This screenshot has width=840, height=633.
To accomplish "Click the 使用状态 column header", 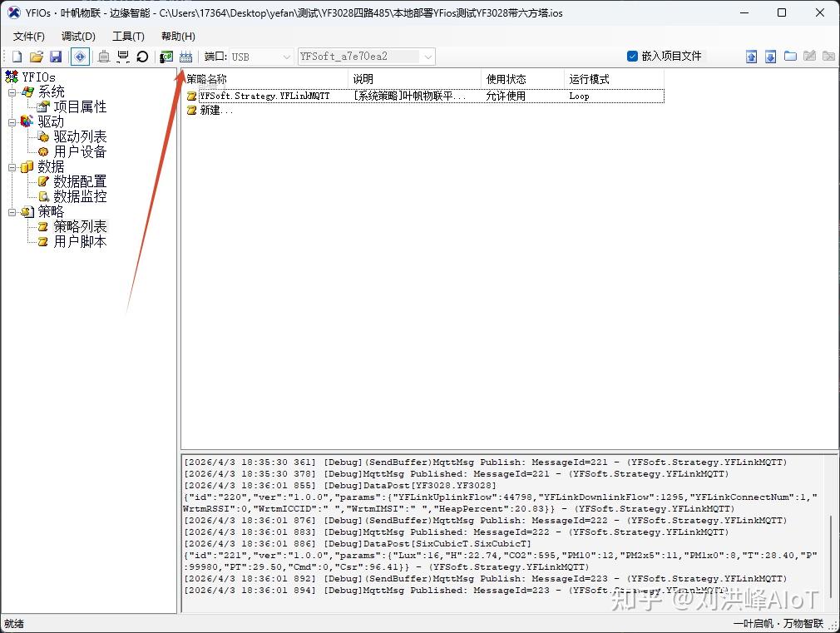I will pyautogui.click(x=523, y=79).
